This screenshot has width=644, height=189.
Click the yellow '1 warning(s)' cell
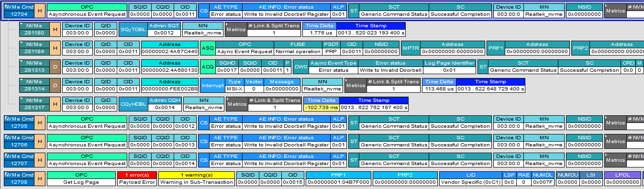coord(197,178)
